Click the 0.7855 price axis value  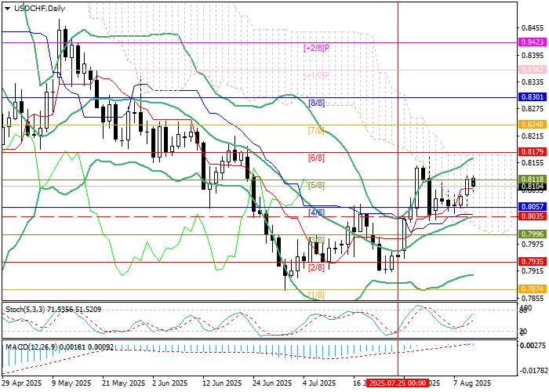point(533,298)
